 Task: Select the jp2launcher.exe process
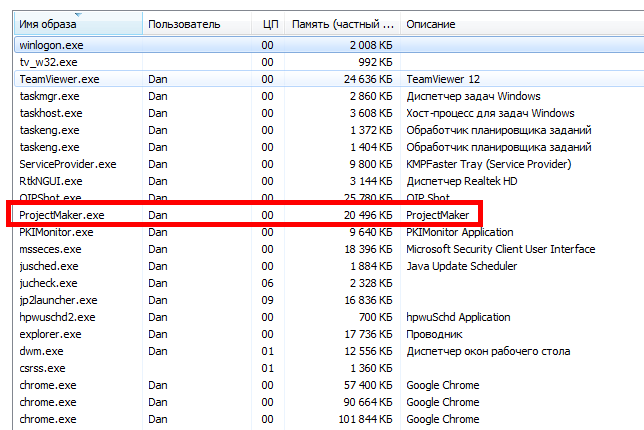point(329,300)
